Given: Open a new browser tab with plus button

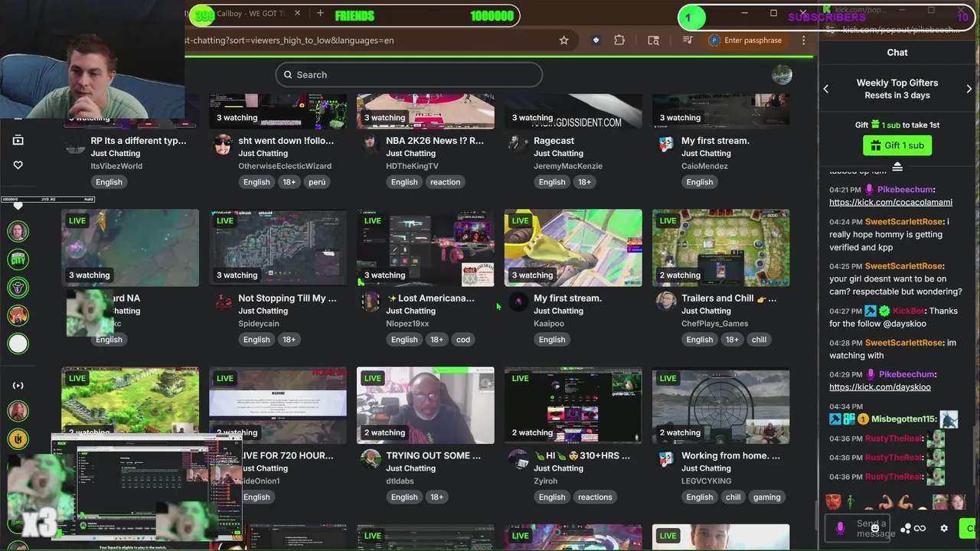Looking at the screenshot, I should (320, 14).
